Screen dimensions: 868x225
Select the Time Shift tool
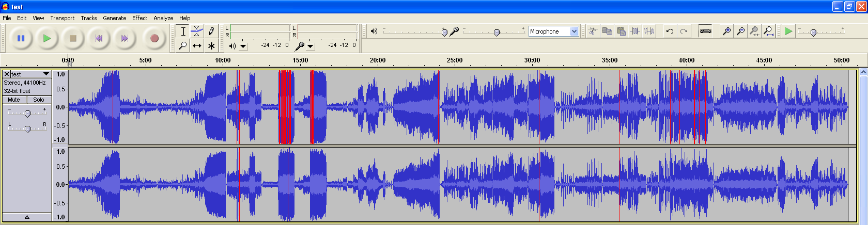pos(197,45)
